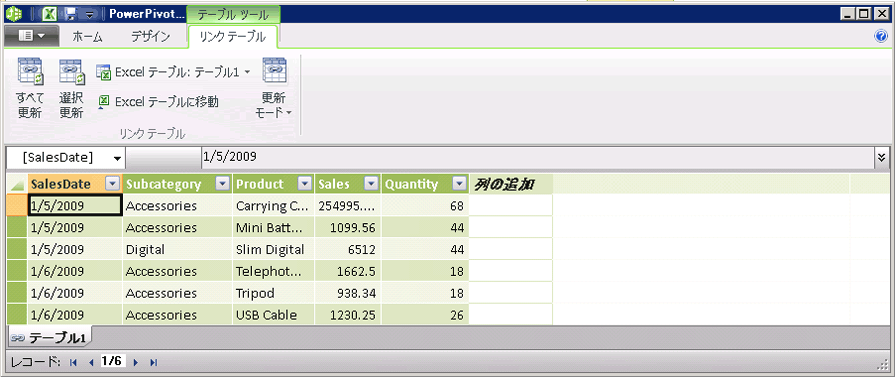Image resolution: width=895 pixels, height=377 pixels.
Task: Open Subcategory column filter dropdown
Action: [223, 184]
